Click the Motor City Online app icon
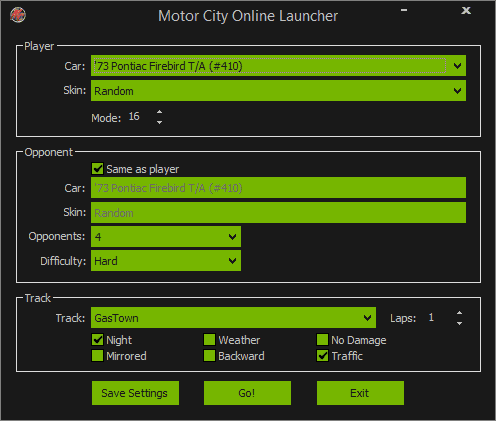Image resolution: width=496 pixels, height=421 pixels. pyautogui.click(x=18, y=15)
